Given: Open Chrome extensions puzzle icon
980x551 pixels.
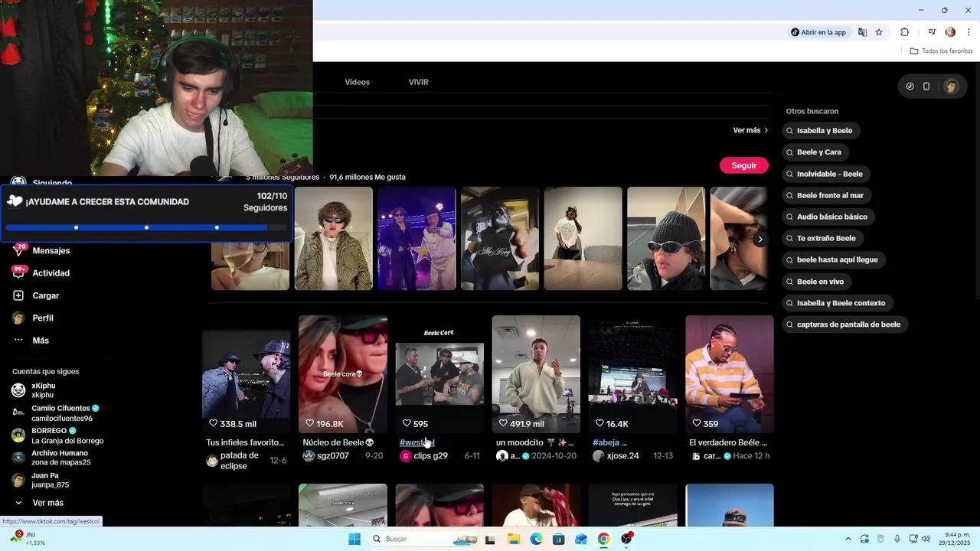Looking at the screenshot, I should coord(905,32).
